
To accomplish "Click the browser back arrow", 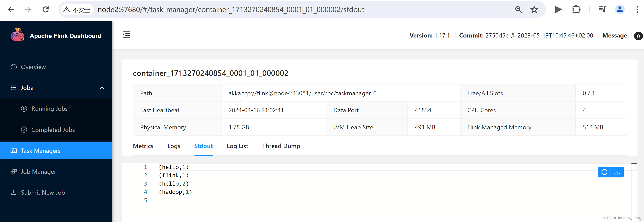I will click(x=11, y=9).
